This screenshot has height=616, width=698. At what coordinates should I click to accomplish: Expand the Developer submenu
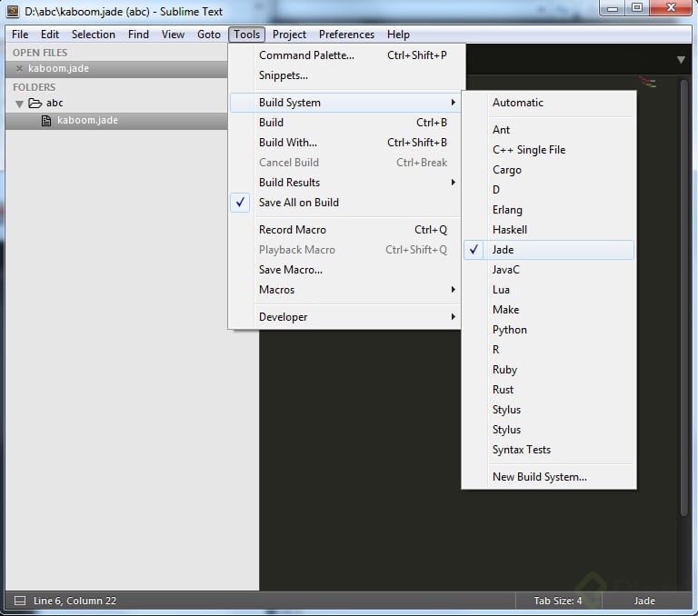pyautogui.click(x=346, y=317)
